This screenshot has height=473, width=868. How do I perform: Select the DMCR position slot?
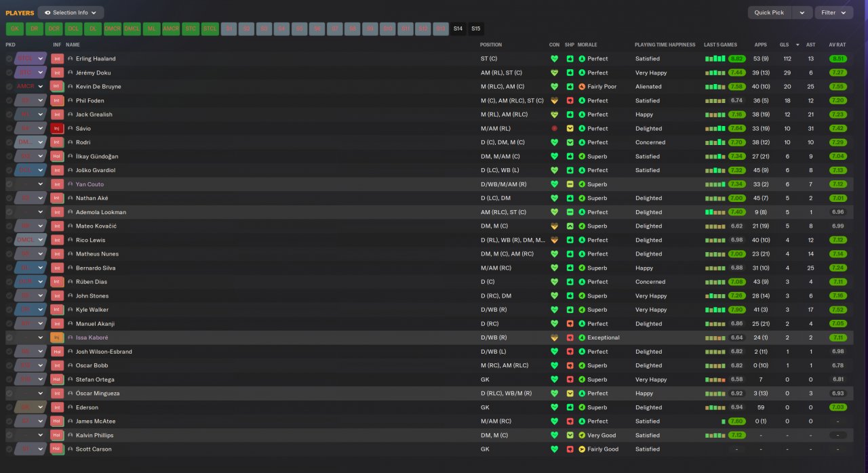tap(113, 28)
